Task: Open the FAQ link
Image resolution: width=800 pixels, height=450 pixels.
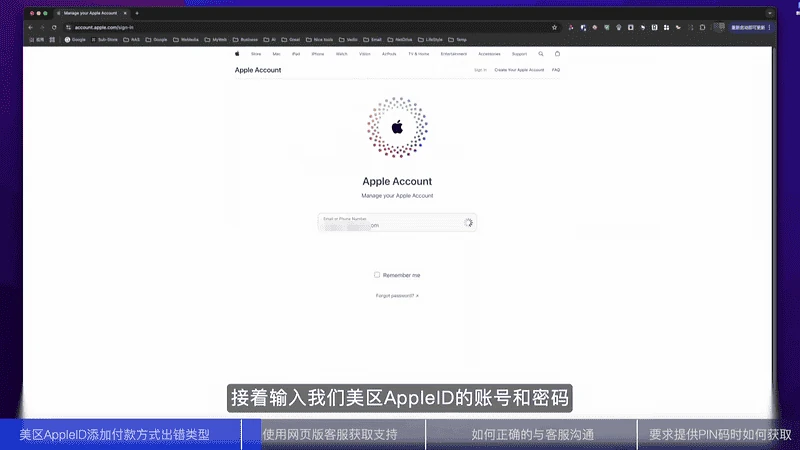Action: 556,70
